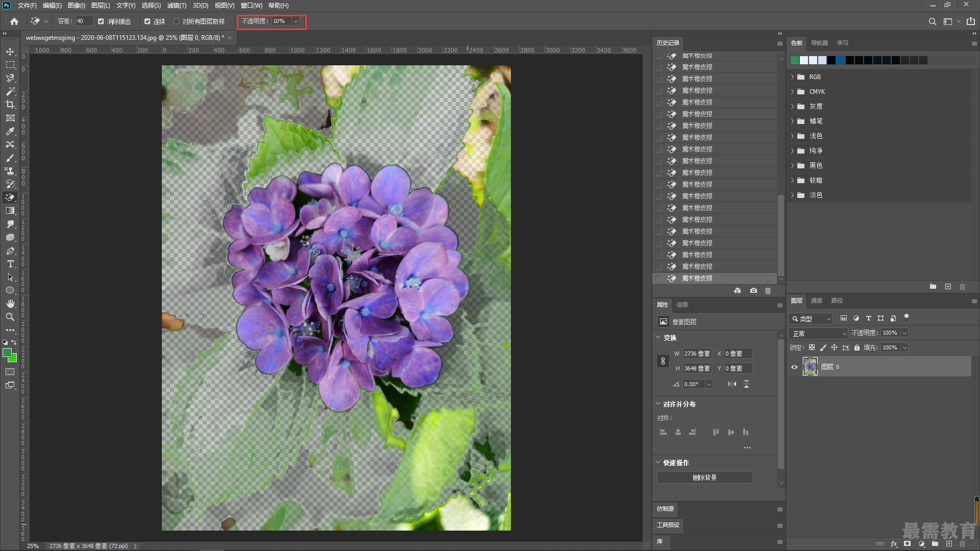The height and width of the screenshot is (551, 980).
Task: Select the Magic Eraser tool
Action: 10,197
